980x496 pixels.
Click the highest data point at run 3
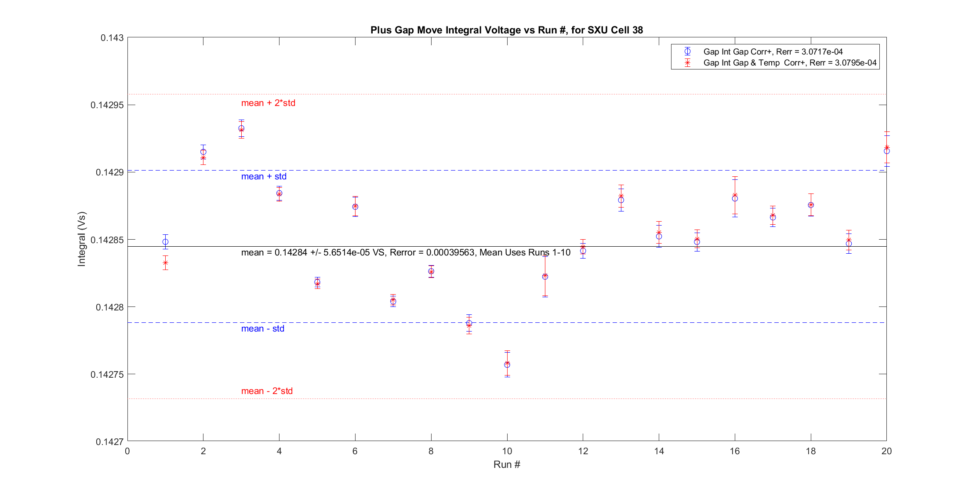[x=241, y=128]
